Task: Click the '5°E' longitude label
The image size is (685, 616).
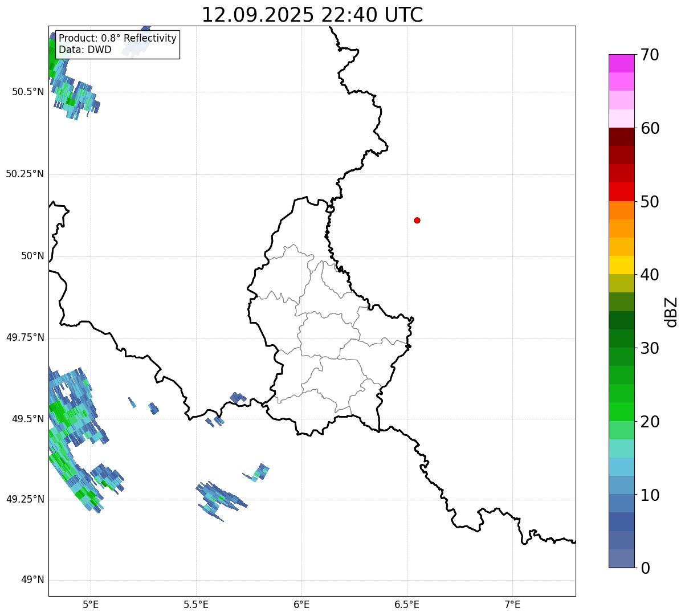Action: click(x=91, y=604)
